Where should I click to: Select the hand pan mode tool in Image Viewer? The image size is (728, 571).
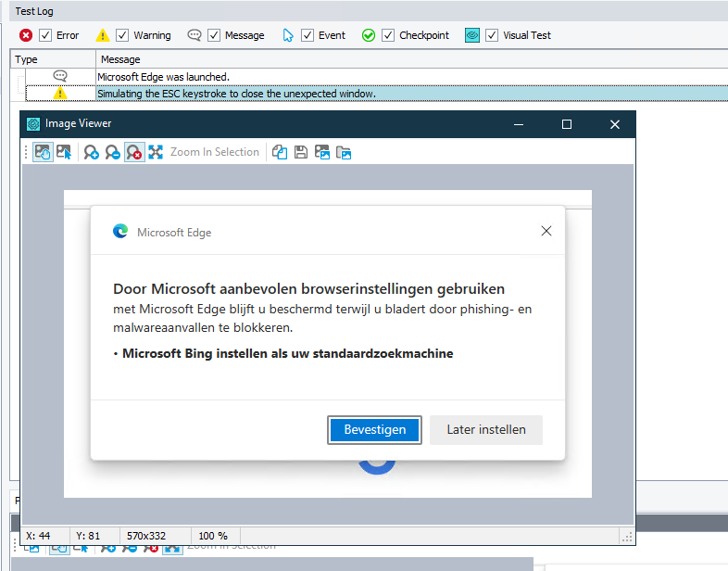(x=43, y=152)
